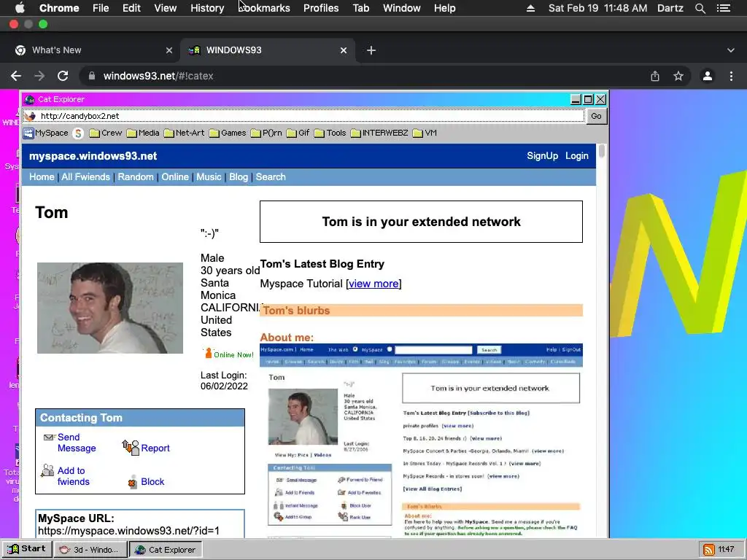Open the Tools bookmark folder
The image size is (747, 560).
[x=330, y=133]
